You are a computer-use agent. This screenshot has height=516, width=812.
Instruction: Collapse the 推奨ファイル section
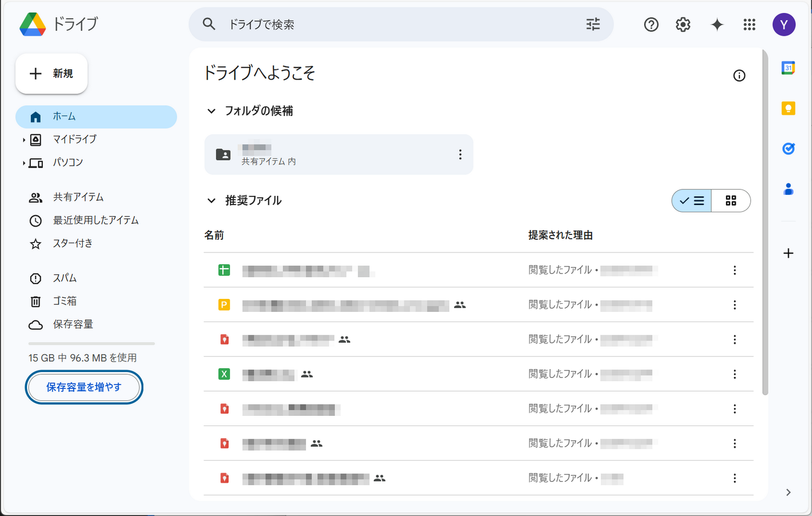pyautogui.click(x=211, y=200)
